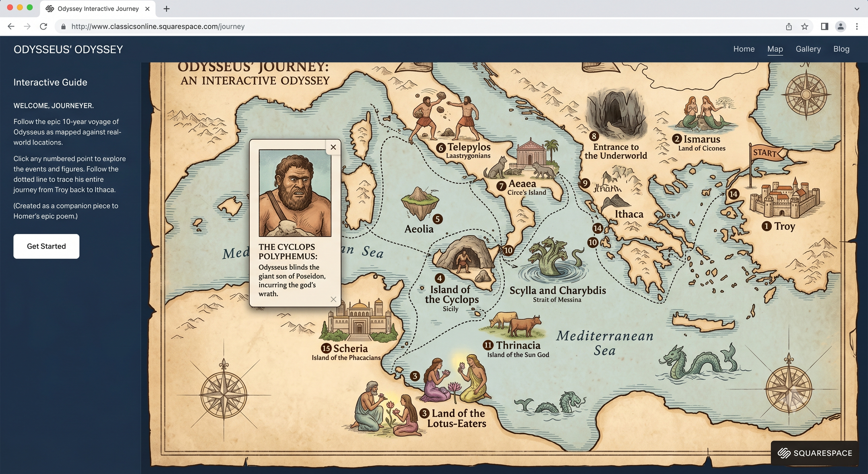Screen dimensions: 868x474
Task: Click marker 14 near the Troy fortress
Action: [733, 194]
